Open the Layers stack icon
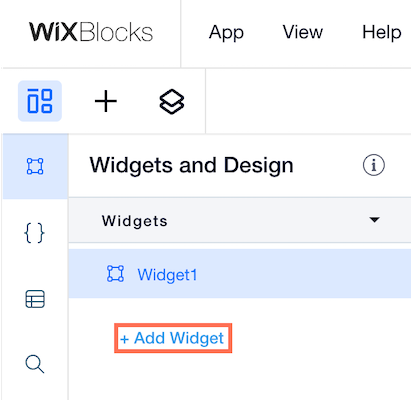This screenshot has height=400, width=411. point(172,101)
